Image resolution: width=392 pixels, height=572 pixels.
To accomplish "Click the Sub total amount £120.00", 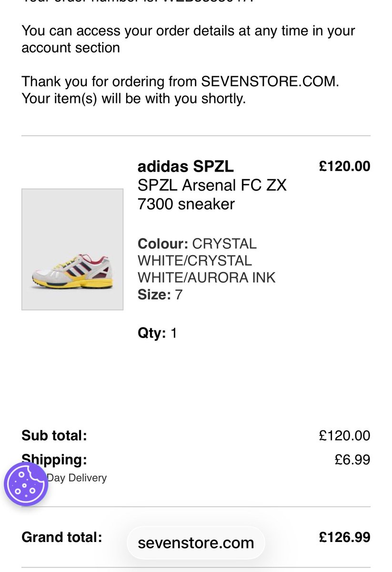I will pyautogui.click(x=344, y=435).
